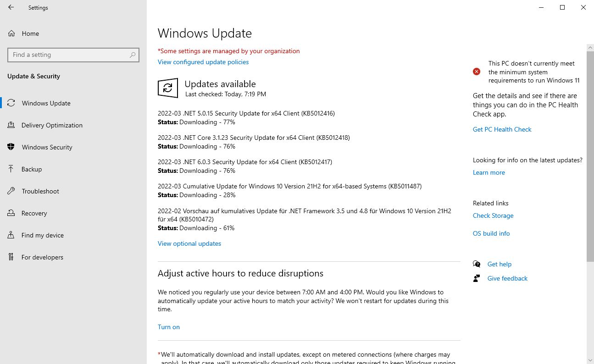
Task: Open View optional updates link
Action: (x=189, y=243)
